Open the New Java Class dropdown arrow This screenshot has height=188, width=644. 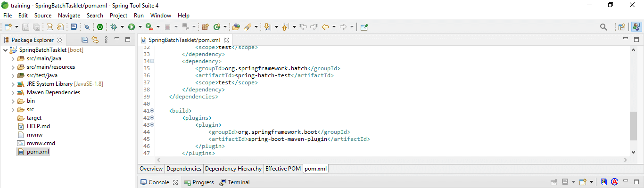point(225,27)
